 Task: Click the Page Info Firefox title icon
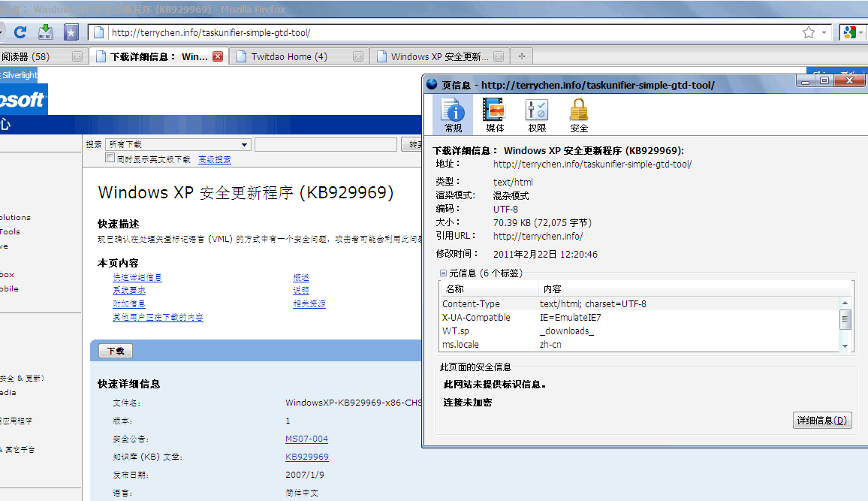coord(432,85)
